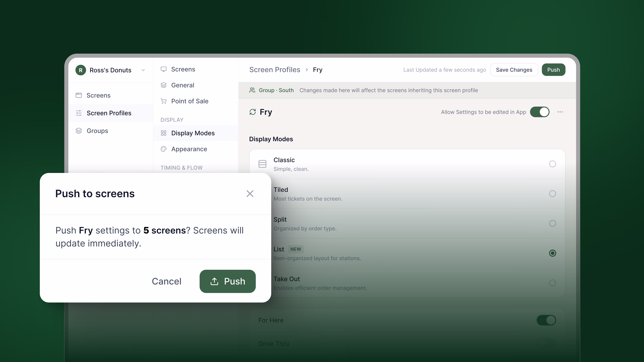Toggle the For Here switch
Image resolution: width=644 pixels, height=362 pixels.
click(x=546, y=320)
